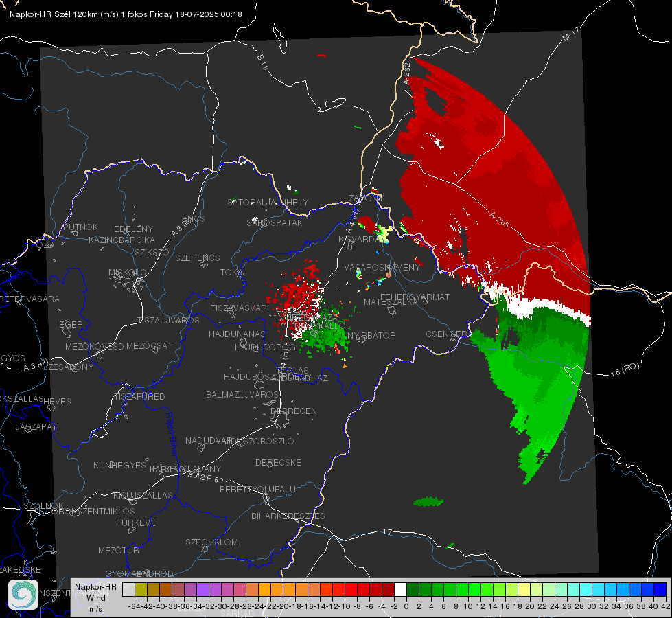Image resolution: width=672 pixels, height=618 pixels.
Task: Select the EGER city label
Action: (71, 324)
